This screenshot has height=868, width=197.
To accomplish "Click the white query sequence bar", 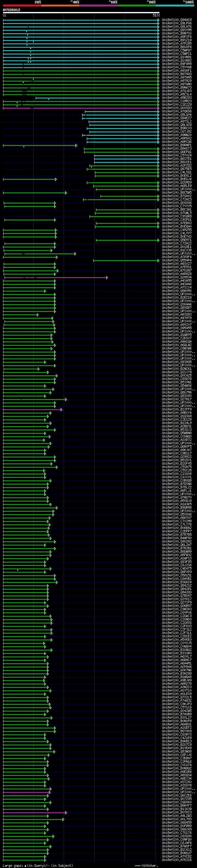I will point(81,12).
